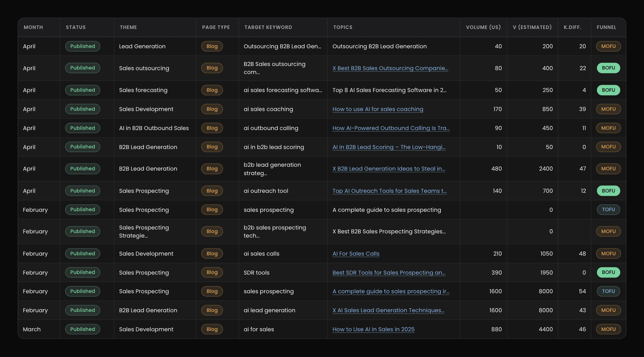Open 'X AI Sales Lead Generation Techniques' link

(388, 310)
